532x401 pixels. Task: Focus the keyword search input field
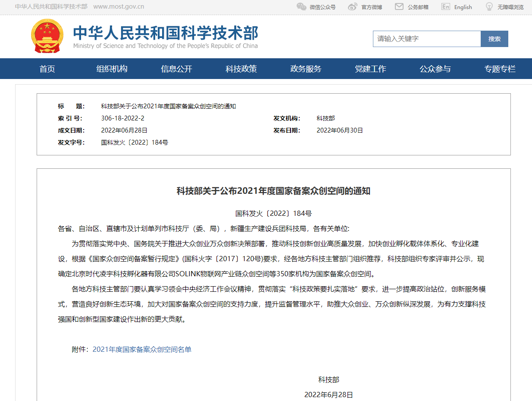[x=426, y=39]
